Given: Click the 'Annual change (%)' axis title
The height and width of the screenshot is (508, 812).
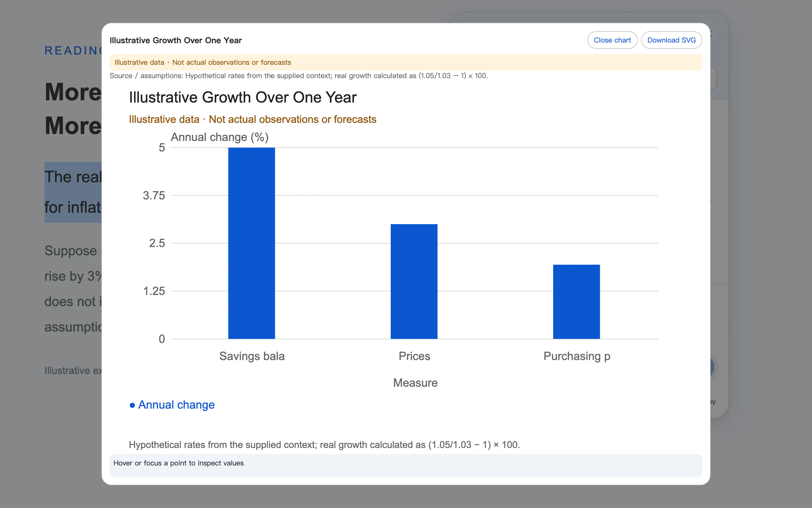Looking at the screenshot, I should [x=220, y=137].
